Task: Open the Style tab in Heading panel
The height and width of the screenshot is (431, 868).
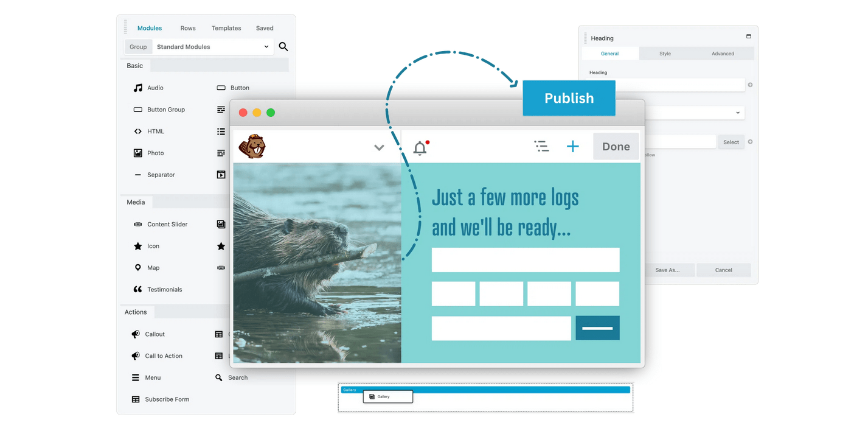Action: (665, 54)
